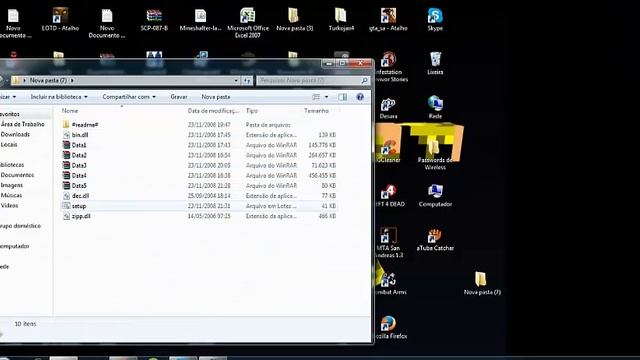This screenshot has width=640, height=360.
Task: Click the search magnifier in Explorer
Action: (x=364, y=80)
